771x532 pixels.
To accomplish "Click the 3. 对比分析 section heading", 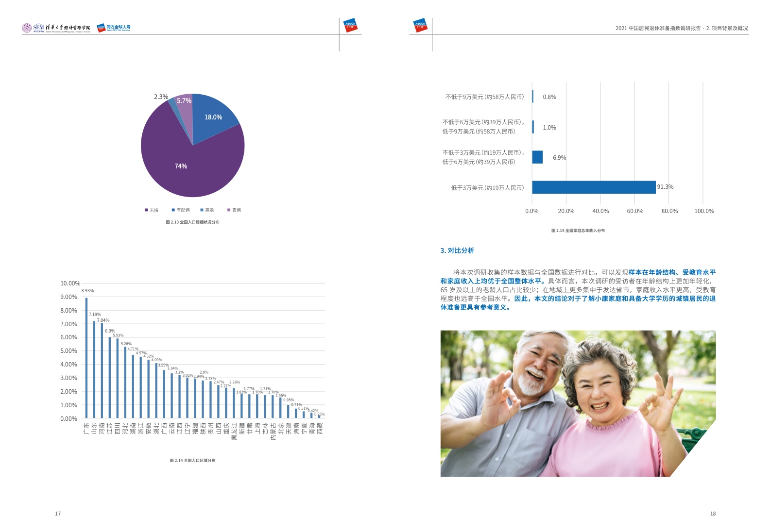I will (457, 250).
